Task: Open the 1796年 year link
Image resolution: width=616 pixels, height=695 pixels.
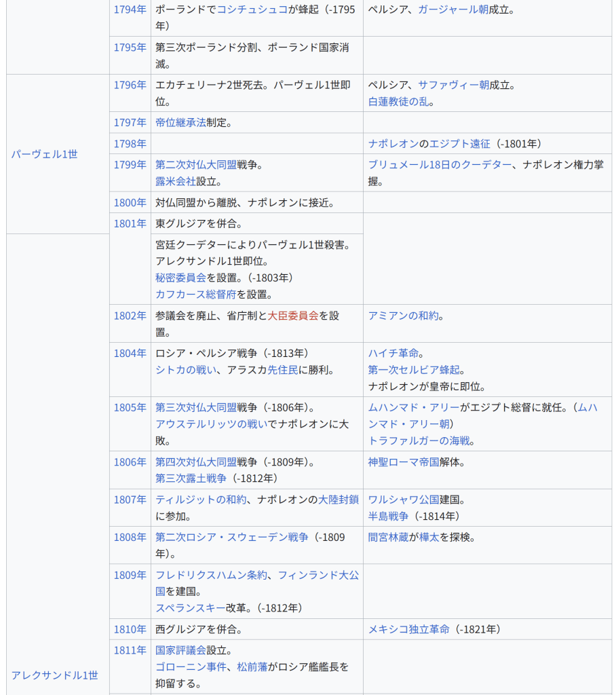Action: [x=130, y=85]
